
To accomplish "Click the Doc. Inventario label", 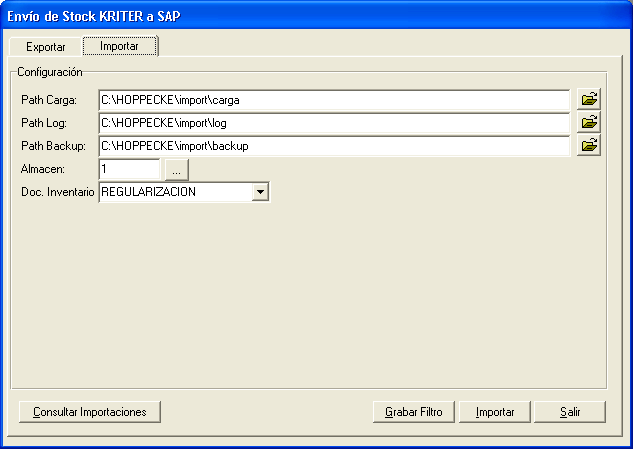I will point(58,192).
